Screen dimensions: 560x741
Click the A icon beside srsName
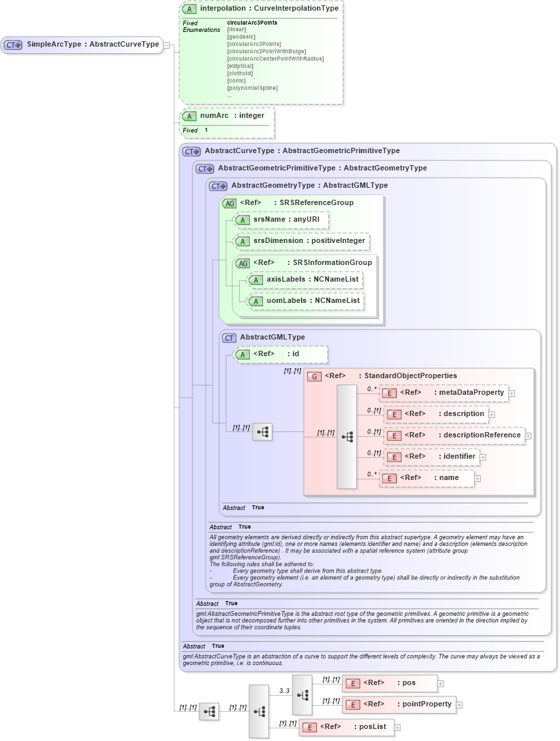(243, 220)
